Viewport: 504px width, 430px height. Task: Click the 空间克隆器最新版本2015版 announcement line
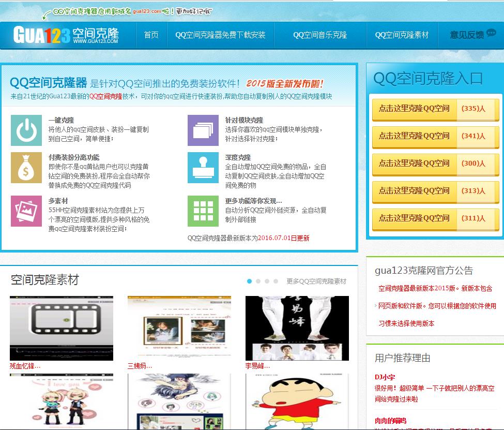435,288
